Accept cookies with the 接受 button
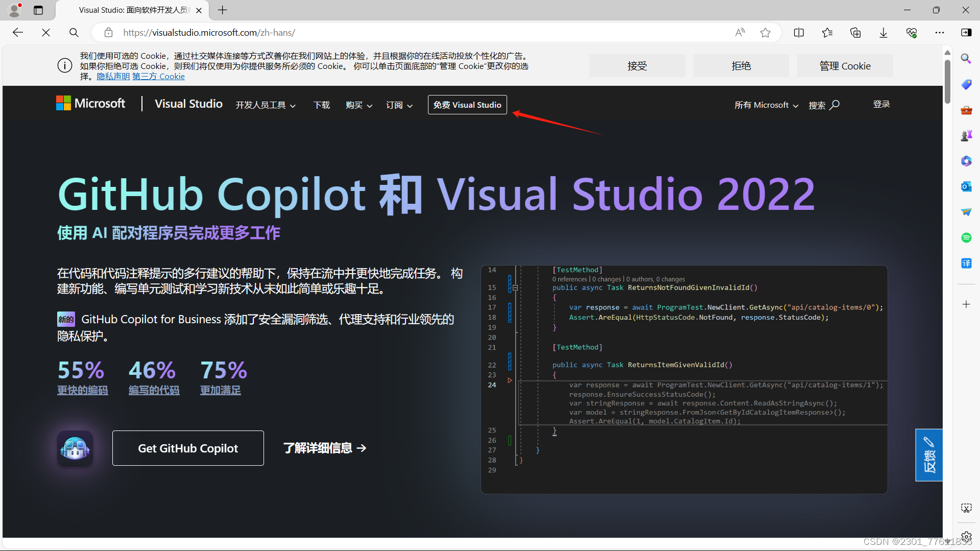Screen dimensions: 980x551 pyautogui.click(x=637, y=66)
